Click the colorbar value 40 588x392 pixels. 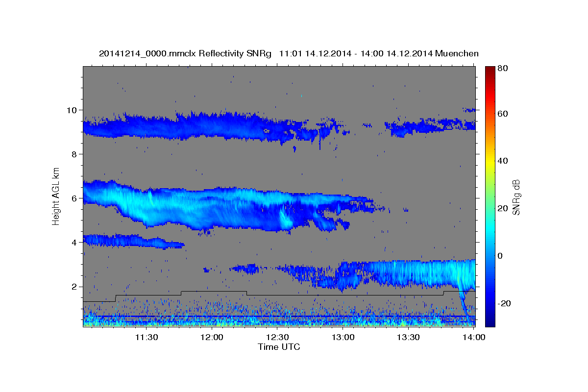(502, 161)
